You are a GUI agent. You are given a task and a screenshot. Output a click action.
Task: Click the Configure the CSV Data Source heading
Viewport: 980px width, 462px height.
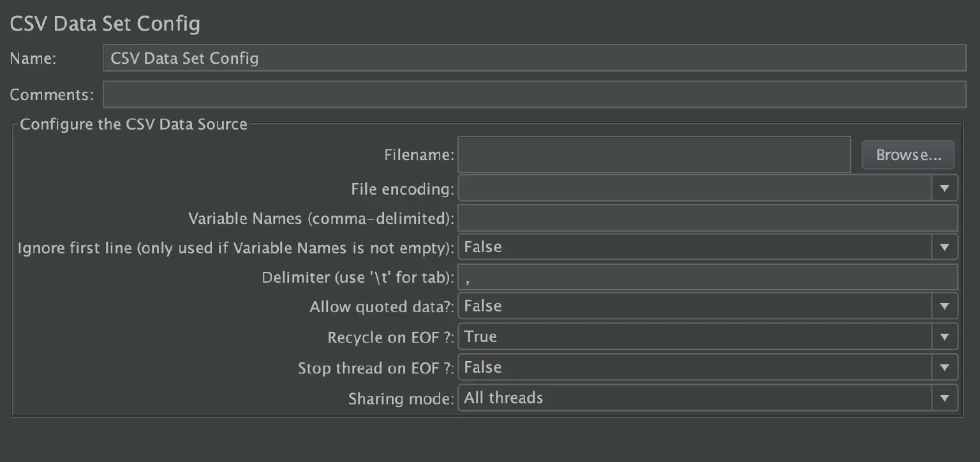tap(133, 124)
